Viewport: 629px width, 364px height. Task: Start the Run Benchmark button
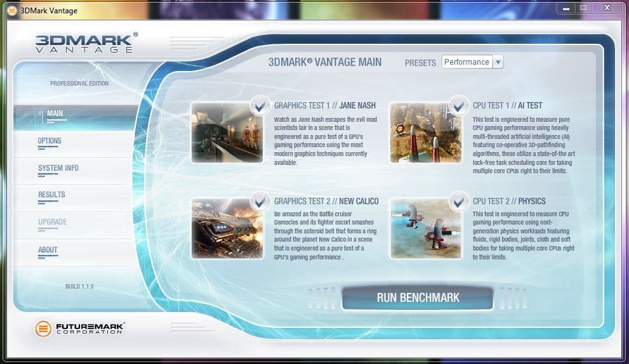(x=417, y=298)
